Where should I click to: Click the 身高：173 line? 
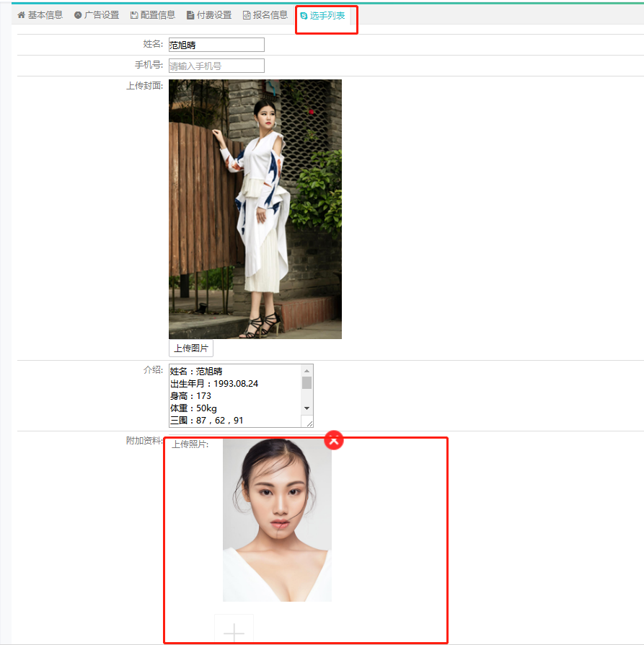tap(190, 395)
